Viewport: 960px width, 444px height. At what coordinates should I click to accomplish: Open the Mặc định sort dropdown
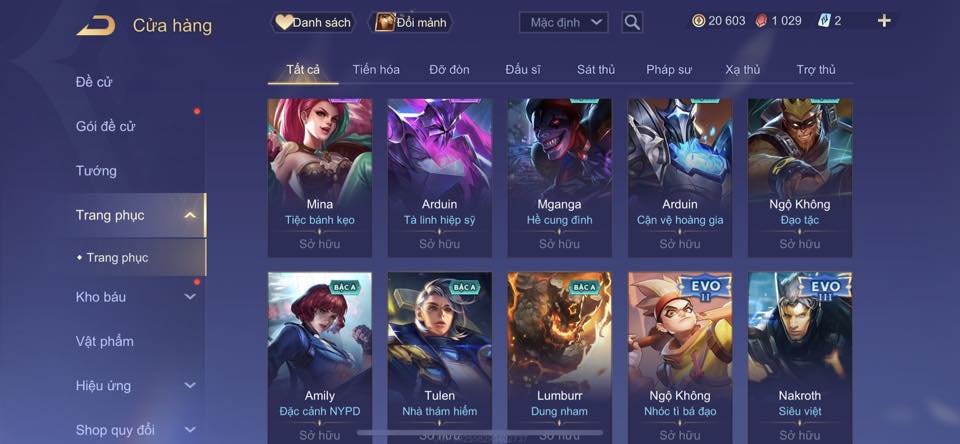pyautogui.click(x=564, y=23)
